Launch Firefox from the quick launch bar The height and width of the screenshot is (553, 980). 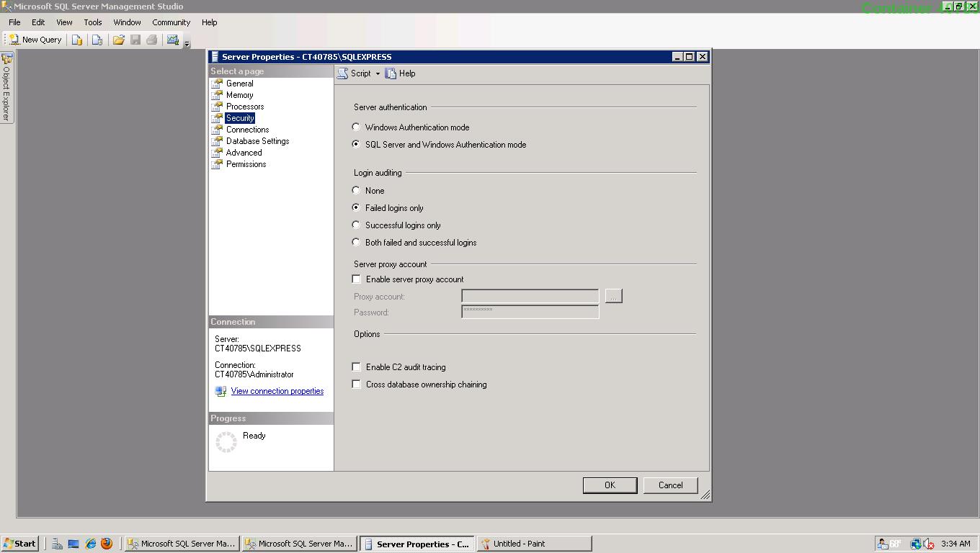[x=107, y=544]
